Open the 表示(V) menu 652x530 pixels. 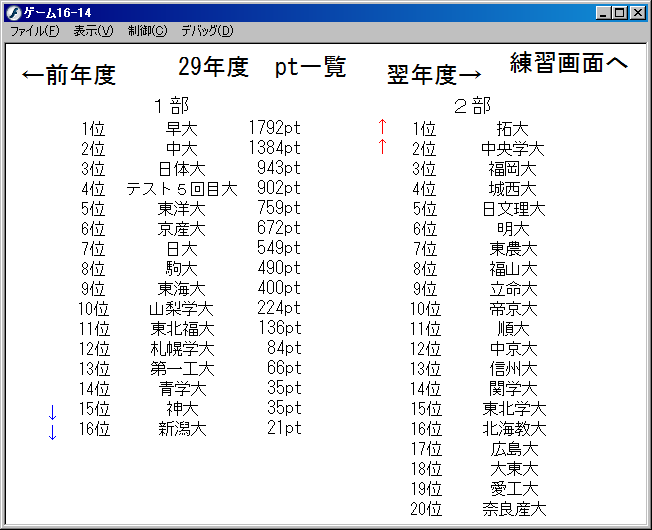click(x=93, y=31)
